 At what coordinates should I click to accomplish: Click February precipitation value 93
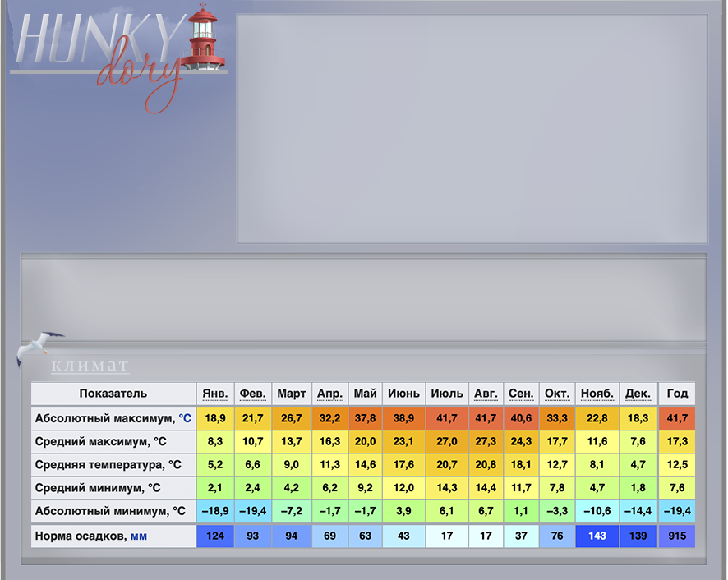click(x=252, y=536)
